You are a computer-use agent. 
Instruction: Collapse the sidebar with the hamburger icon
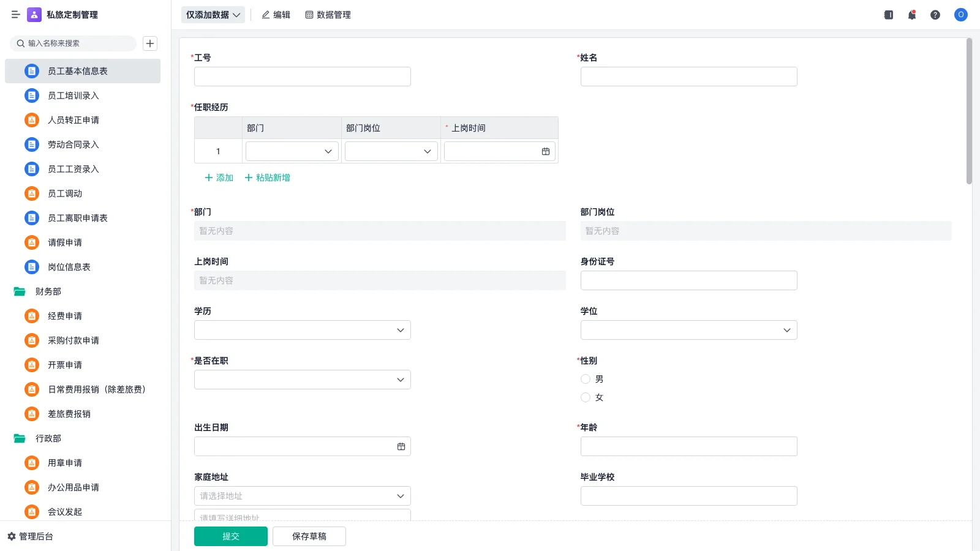coord(16,15)
